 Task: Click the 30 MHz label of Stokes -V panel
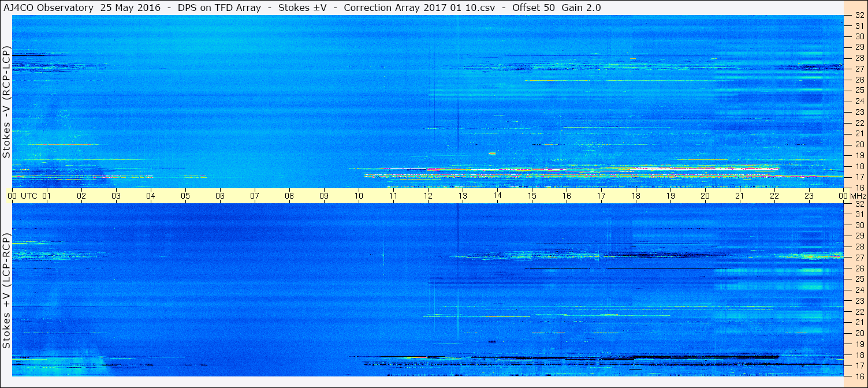[859, 36]
